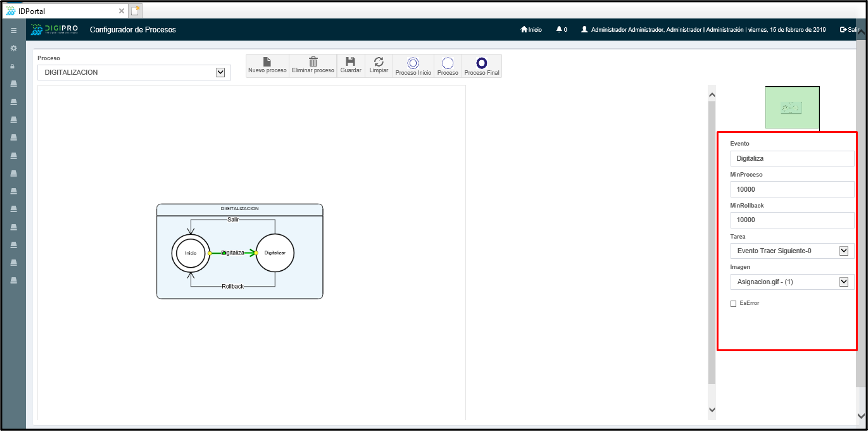Select the Proceso Final node tool

tap(481, 63)
